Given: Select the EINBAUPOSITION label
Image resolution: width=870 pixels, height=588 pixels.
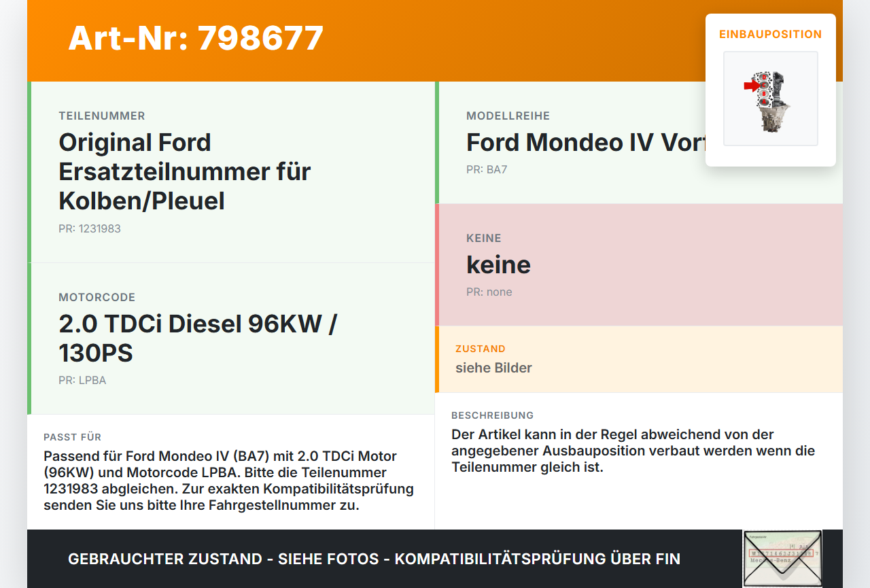Looking at the screenshot, I should click(x=770, y=34).
